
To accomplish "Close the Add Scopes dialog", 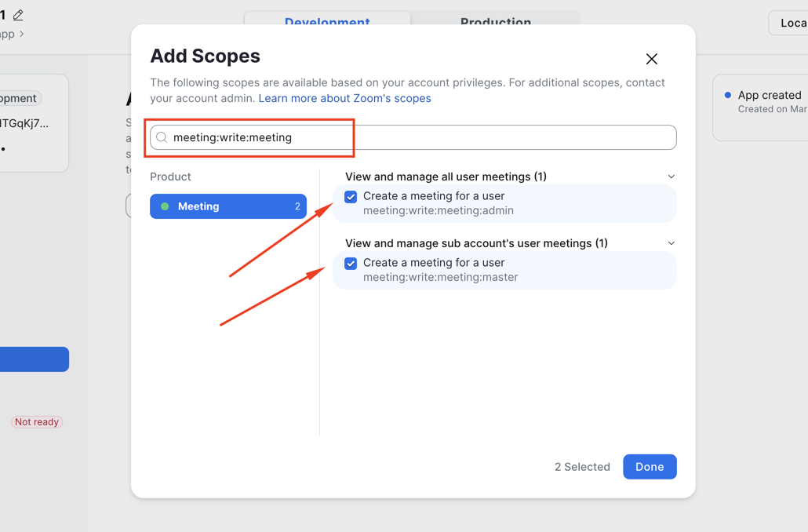I will [651, 59].
